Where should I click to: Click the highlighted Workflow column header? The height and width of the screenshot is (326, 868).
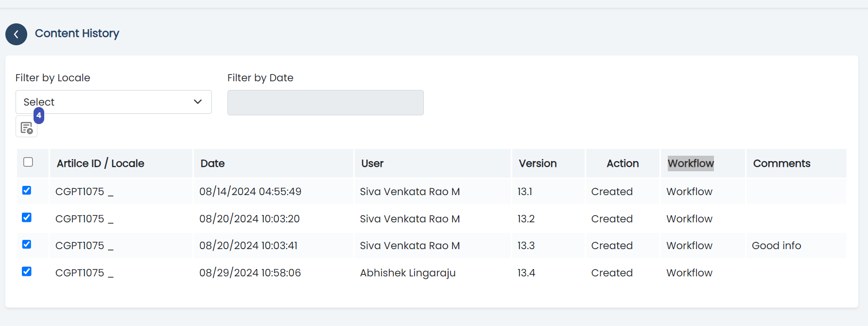tap(691, 163)
